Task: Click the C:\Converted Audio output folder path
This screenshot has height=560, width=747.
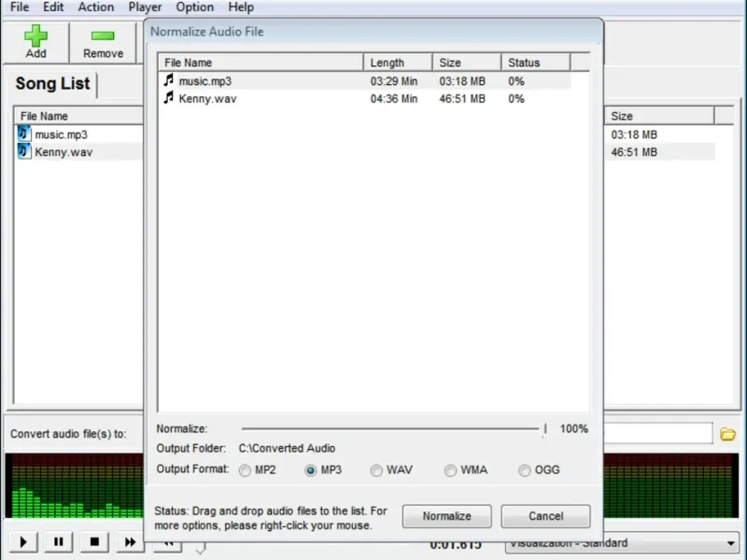Action: pos(287,448)
